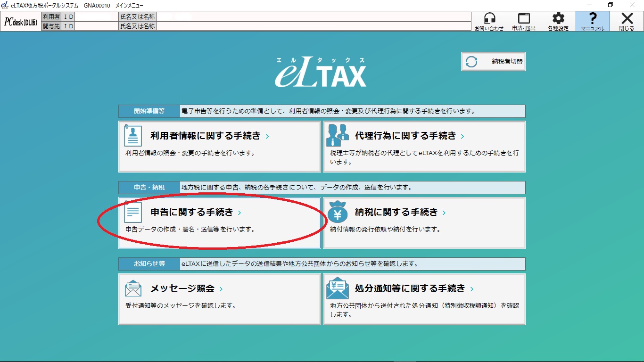Click the user document icon for 利用者情報
The image size is (644, 362).
tap(133, 136)
